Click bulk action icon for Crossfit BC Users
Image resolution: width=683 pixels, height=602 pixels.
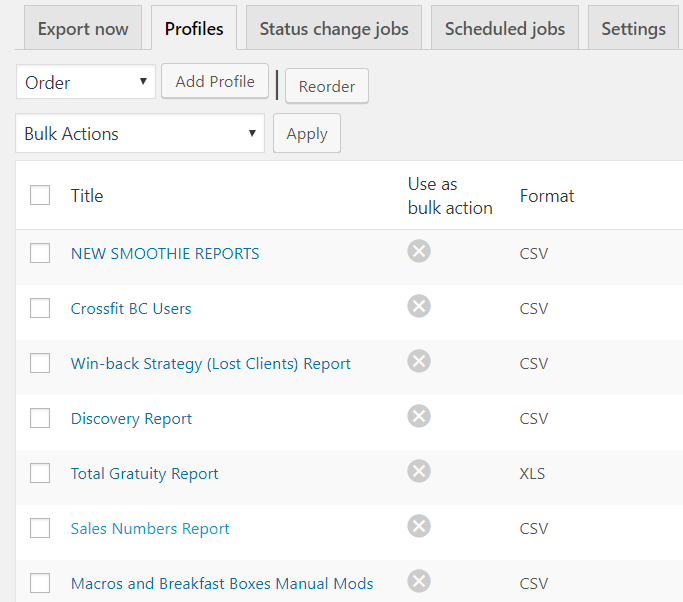coord(419,306)
